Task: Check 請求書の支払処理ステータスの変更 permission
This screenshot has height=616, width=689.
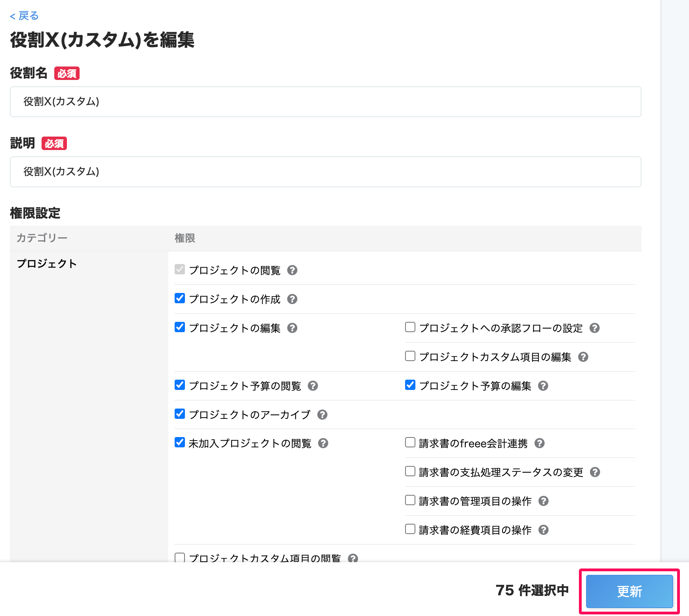Action: click(410, 471)
